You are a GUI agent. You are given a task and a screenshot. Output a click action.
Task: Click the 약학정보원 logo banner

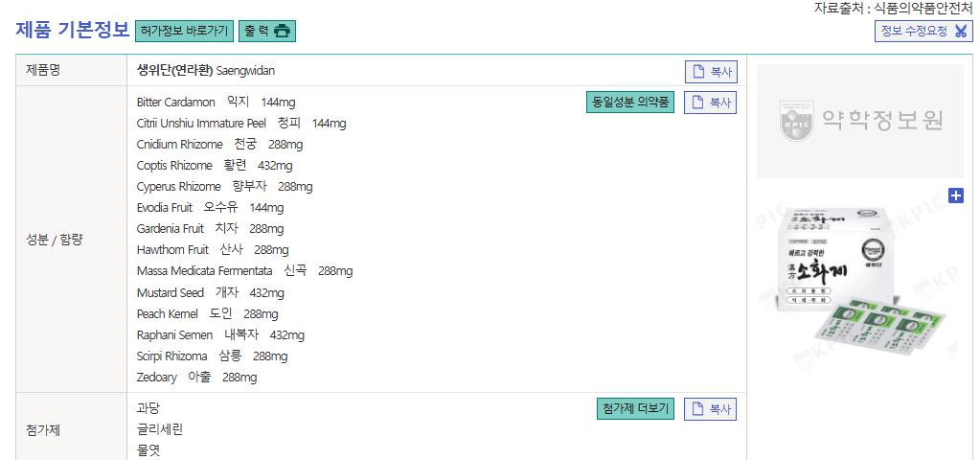pyautogui.click(x=860, y=122)
